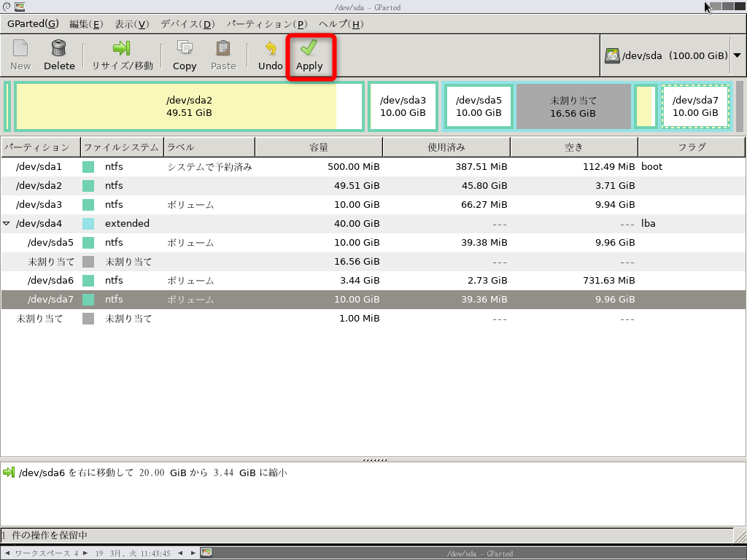747x560 pixels.
Task: Sort by 容量 column header
Action: tap(319, 147)
